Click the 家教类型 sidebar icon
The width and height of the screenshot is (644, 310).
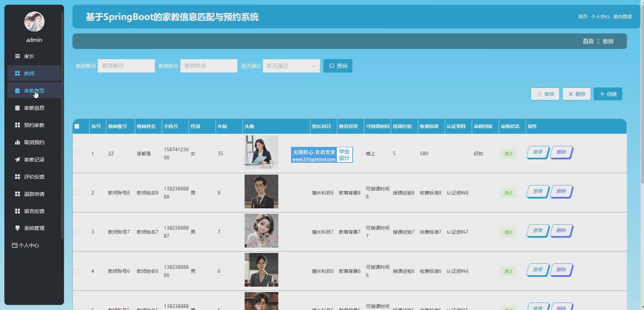[x=17, y=91]
